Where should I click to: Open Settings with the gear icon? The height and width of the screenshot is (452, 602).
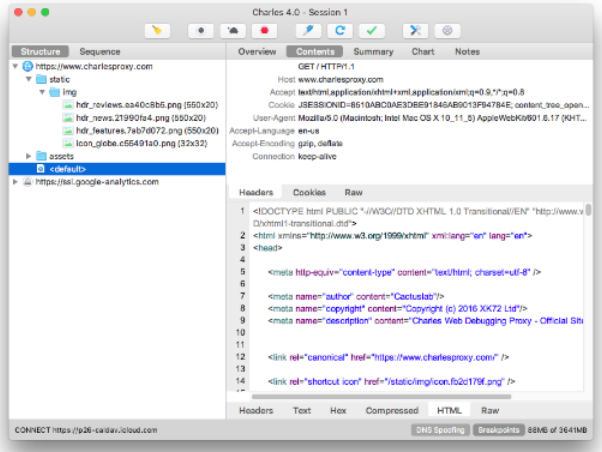tap(447, 31)
